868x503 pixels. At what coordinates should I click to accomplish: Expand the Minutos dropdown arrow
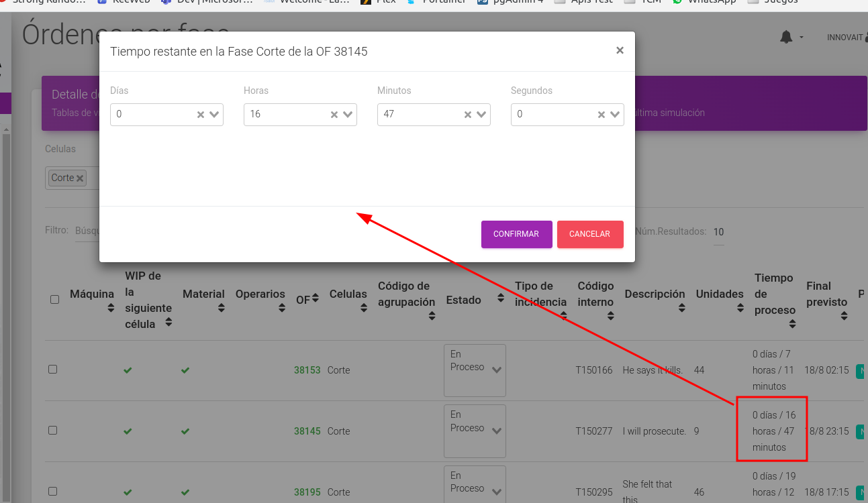[481, 115]
